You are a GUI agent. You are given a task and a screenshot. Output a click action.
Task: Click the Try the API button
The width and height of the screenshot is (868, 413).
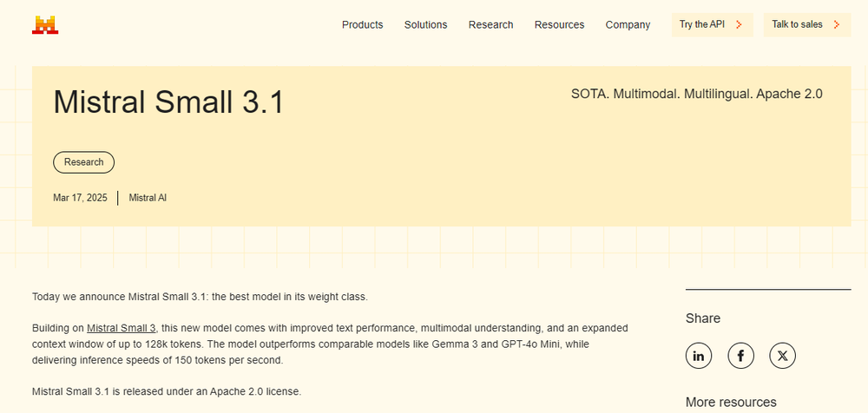coord(713,25)
